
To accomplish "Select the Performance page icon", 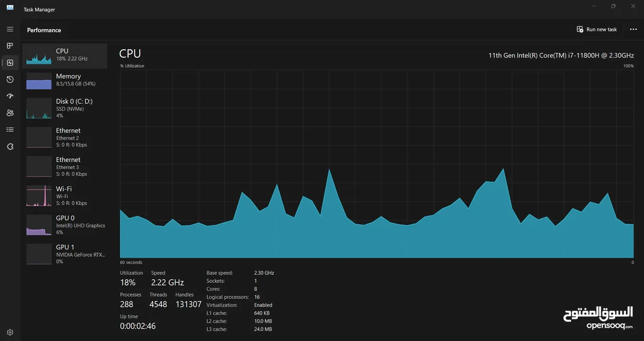I will point(10,63).
